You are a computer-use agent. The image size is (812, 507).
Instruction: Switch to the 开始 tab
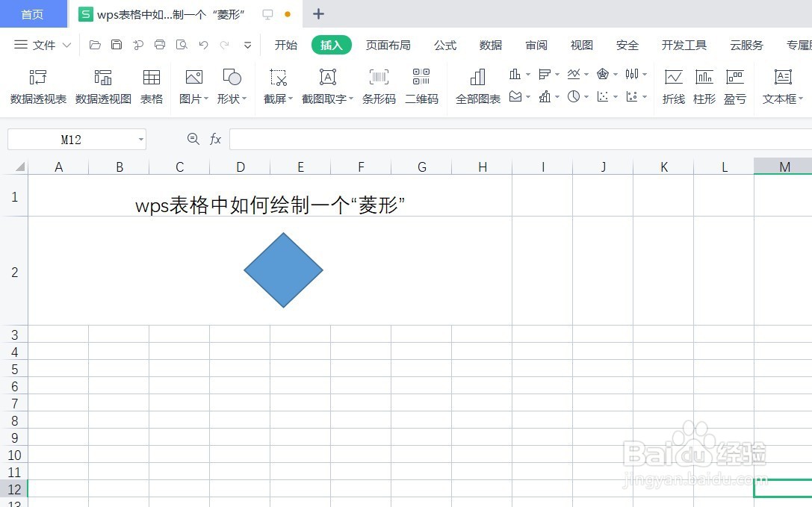pyautogui.click(x=286, y=45)
